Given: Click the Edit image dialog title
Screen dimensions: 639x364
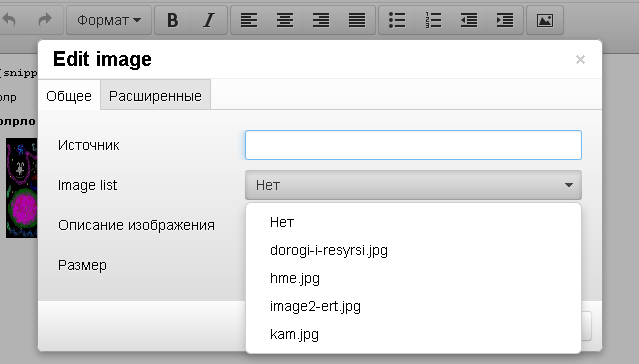Looking at the screenshot, I should click(102, 60).
